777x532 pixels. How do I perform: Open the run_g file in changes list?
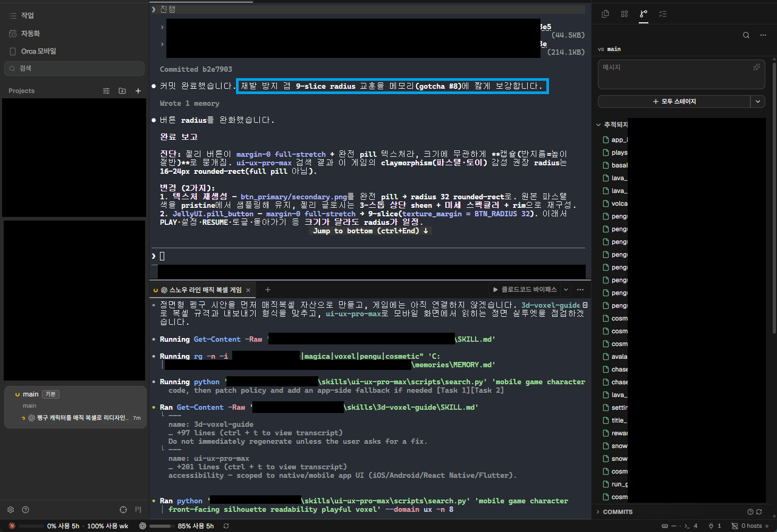click(620, 484)
